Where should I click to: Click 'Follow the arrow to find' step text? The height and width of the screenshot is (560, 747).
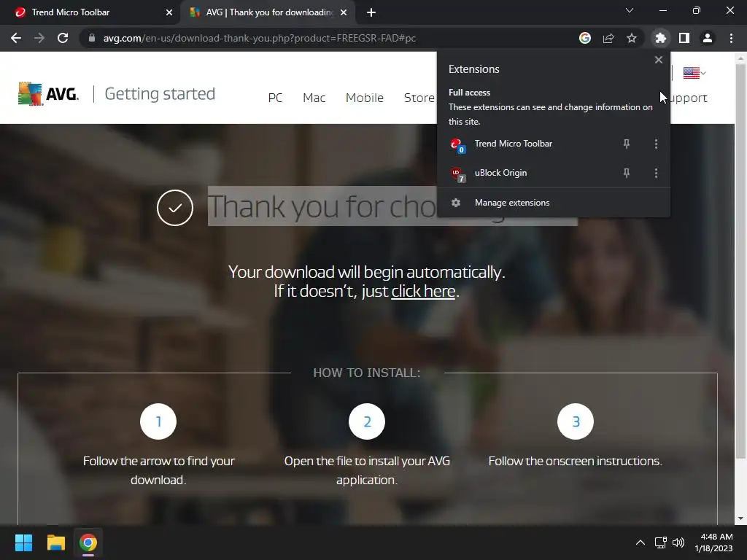pyautogui.click(x=158, y=470)
